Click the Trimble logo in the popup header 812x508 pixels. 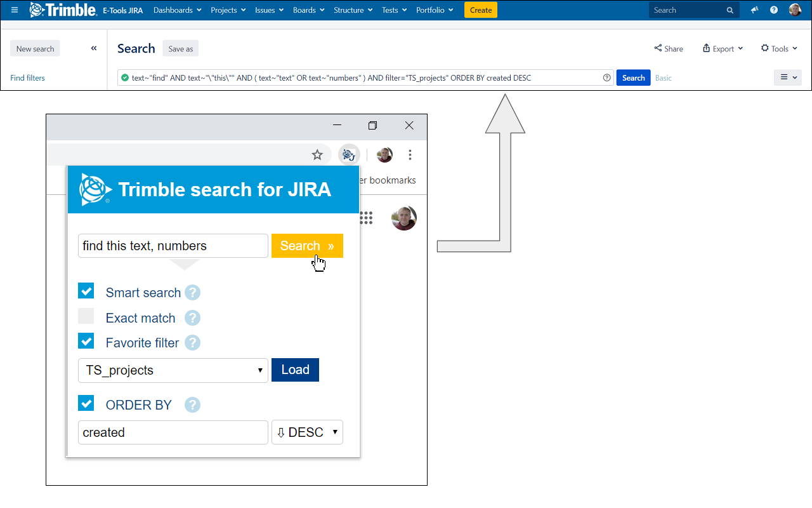tap(95, 189)
